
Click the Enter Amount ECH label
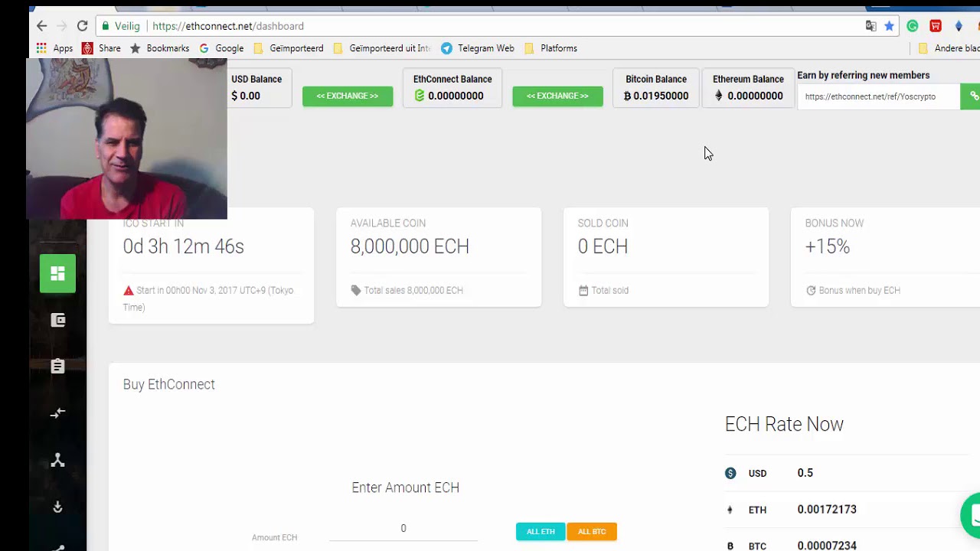tap(406, 487)
